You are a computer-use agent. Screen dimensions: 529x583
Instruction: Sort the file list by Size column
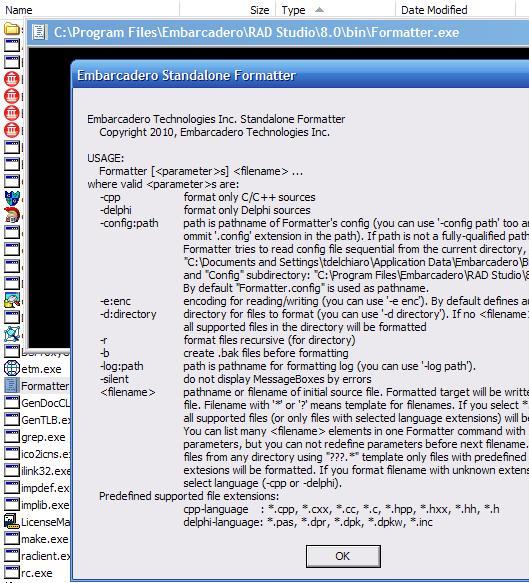[x=228, y=10]
